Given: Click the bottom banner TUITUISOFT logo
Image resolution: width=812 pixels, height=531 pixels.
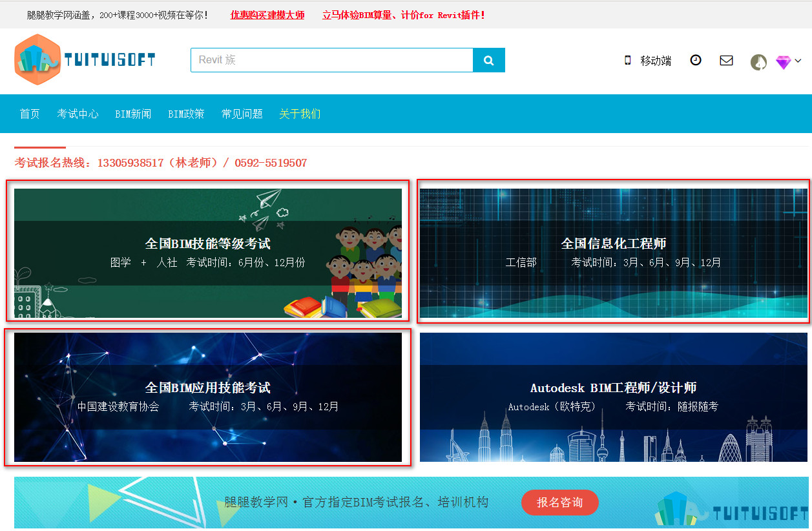Looking at the screenshot, I should (x=731, y=509).
